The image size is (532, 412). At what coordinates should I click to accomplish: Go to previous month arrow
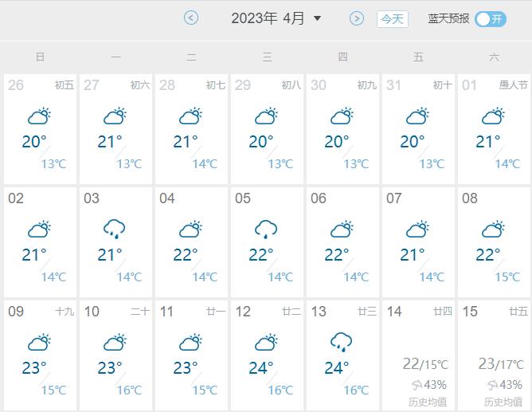190,18
